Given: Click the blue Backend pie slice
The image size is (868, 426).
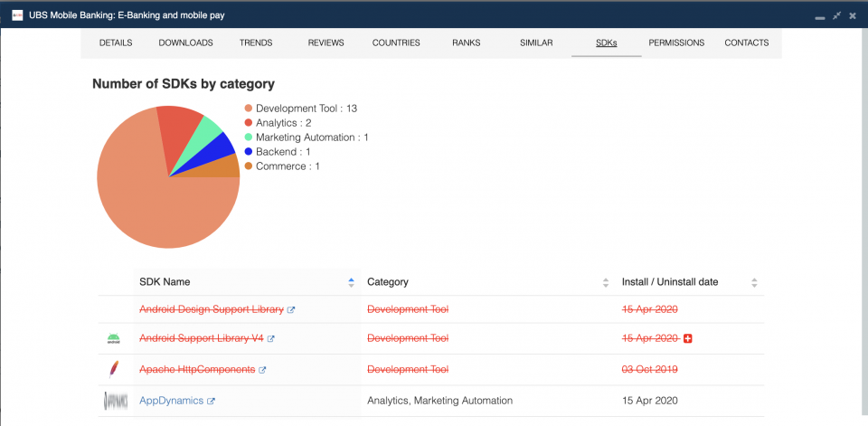Looking at the screenshot, I should tap(218, 152).
